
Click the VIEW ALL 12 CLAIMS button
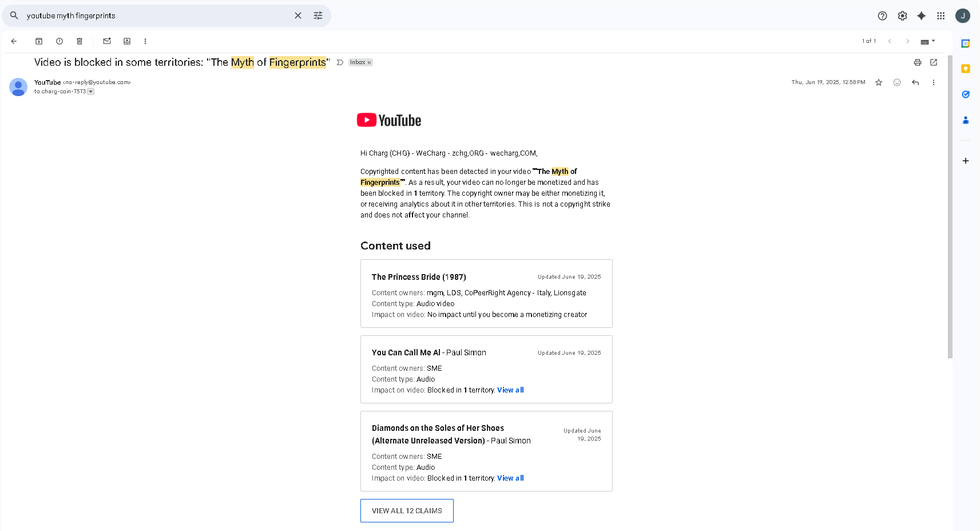click(x=407, y=510)
